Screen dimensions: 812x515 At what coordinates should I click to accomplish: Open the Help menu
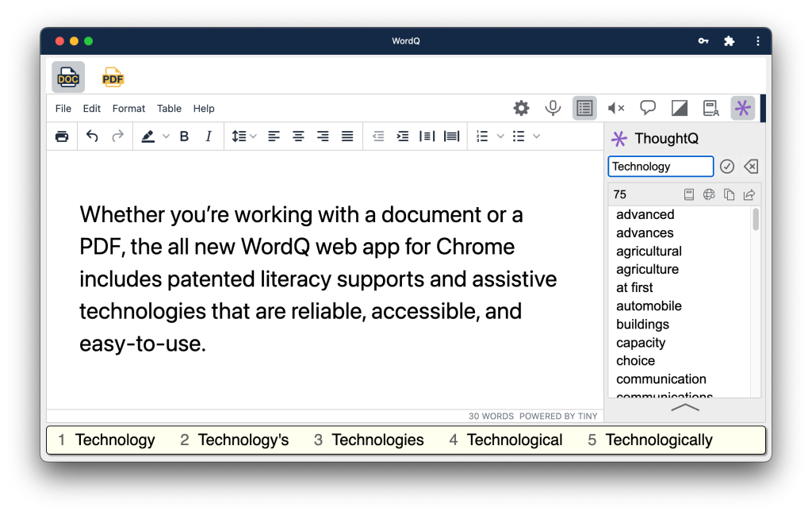point(204,108)
